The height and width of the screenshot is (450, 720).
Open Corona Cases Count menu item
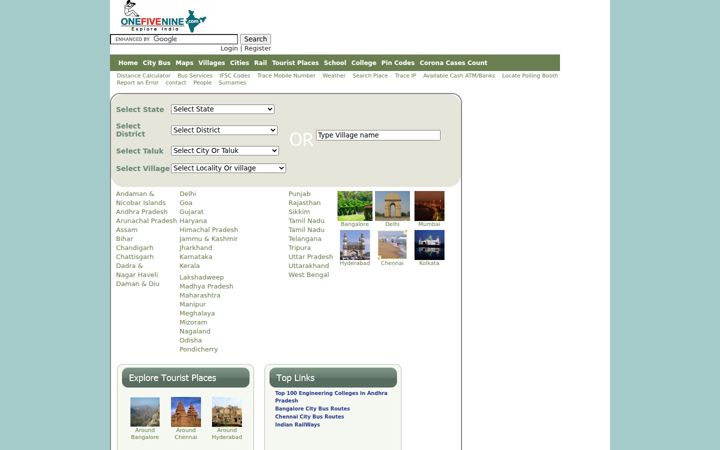453,63
